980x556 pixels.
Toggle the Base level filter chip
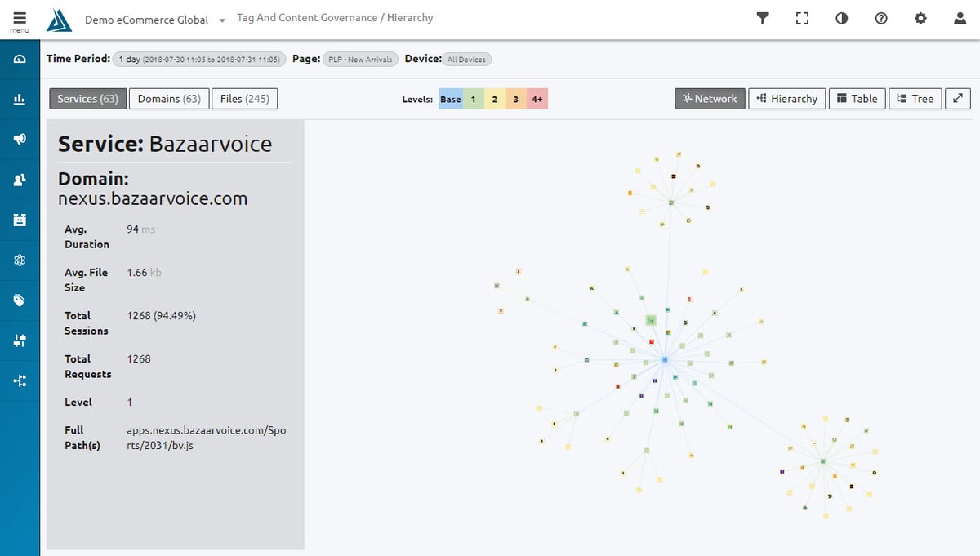(x=450, y=98)
